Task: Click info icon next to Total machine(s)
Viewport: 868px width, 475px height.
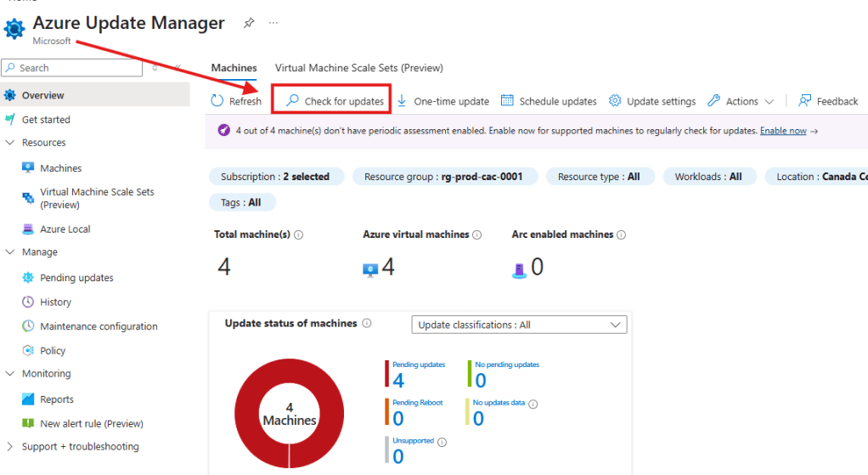Action: coord(299,235)
